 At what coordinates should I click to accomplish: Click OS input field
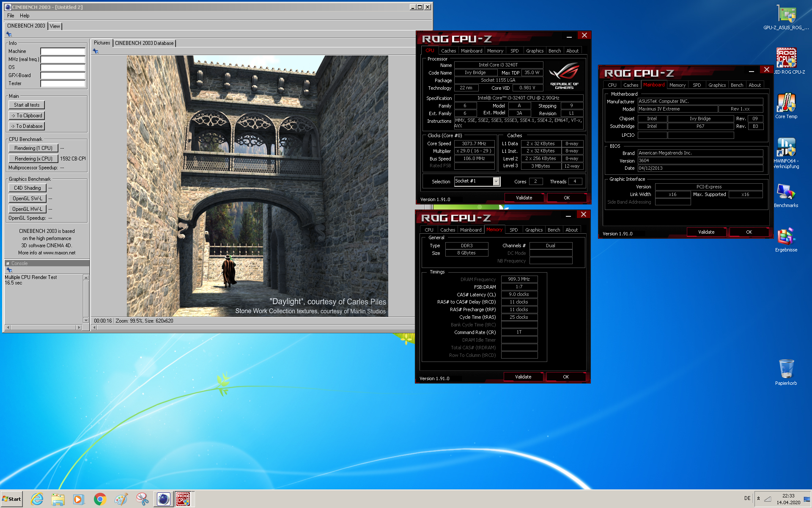[63, 67]
